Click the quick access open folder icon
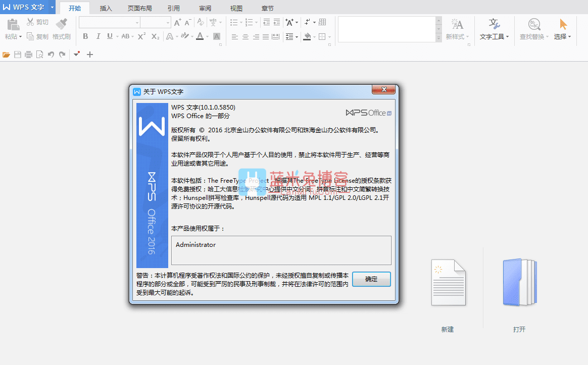This screenshot has width=588, height=365. coord(6,55)
